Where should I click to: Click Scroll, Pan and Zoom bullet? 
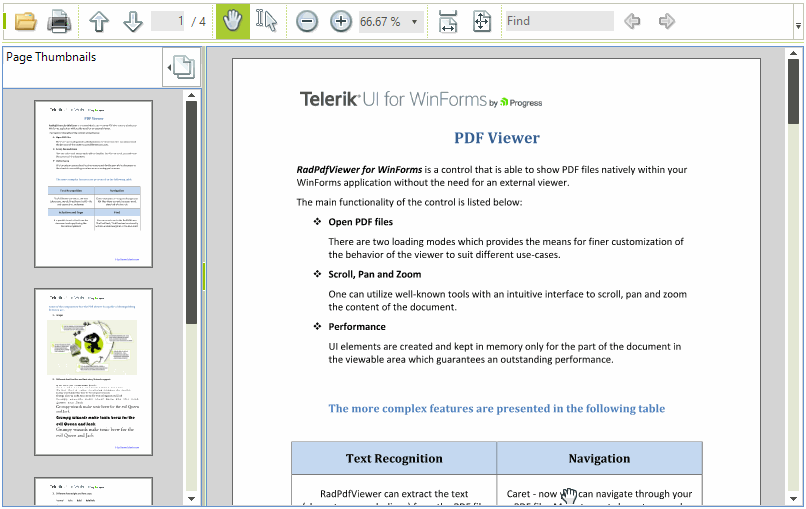point(375,275)
